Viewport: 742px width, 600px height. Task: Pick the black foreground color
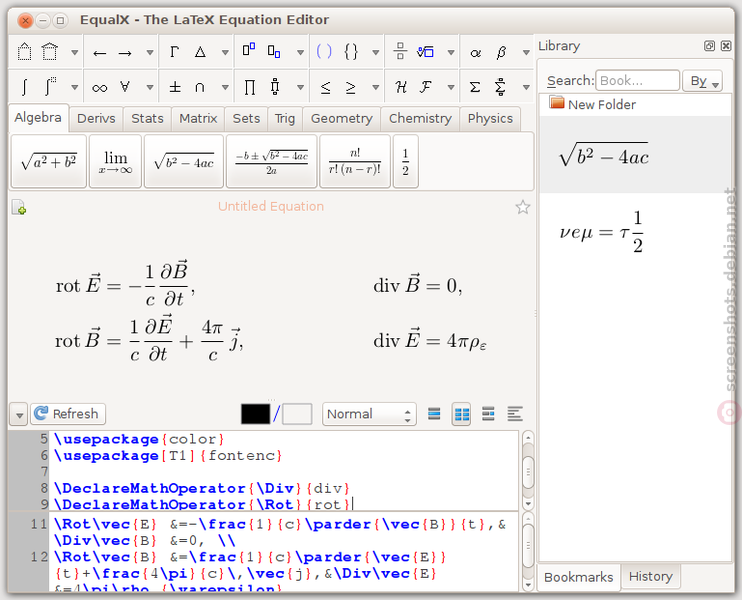point(256,414)
